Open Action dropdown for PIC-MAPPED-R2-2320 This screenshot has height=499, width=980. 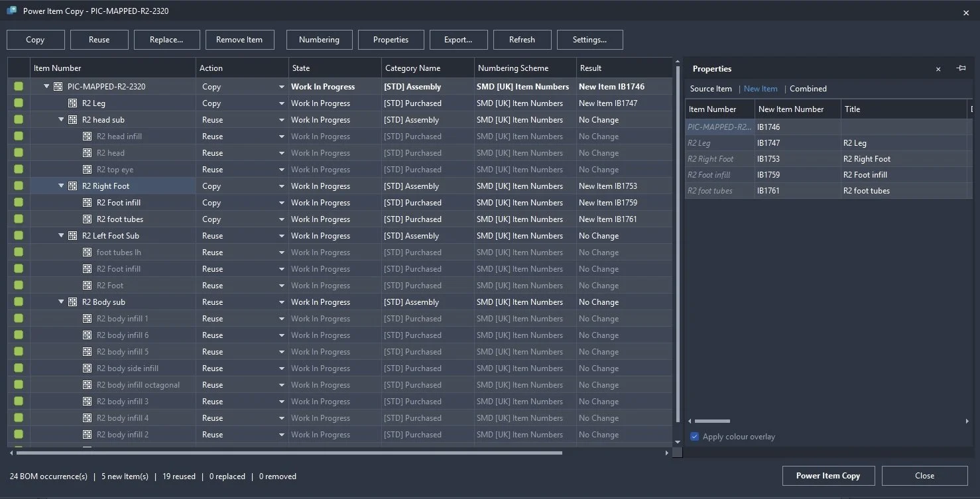[282, 87]
